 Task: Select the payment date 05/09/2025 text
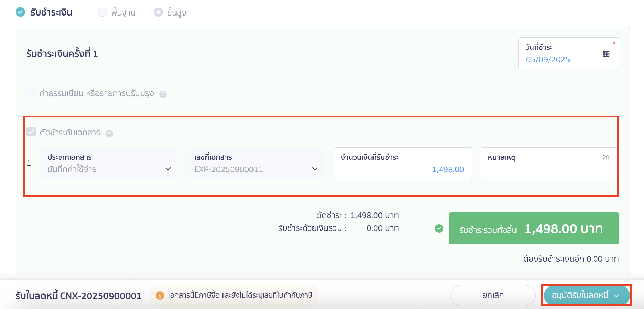(x=548, y=59)
